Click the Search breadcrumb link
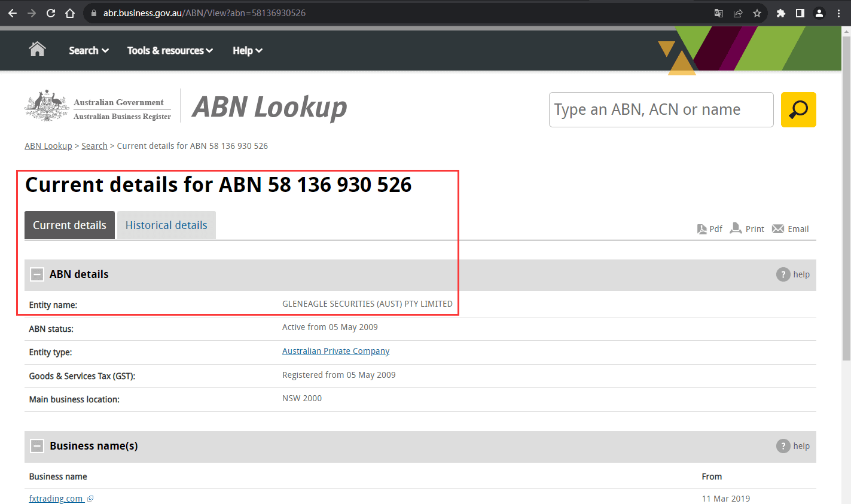This screenshot has width=851, height=504. coord(94,146)
